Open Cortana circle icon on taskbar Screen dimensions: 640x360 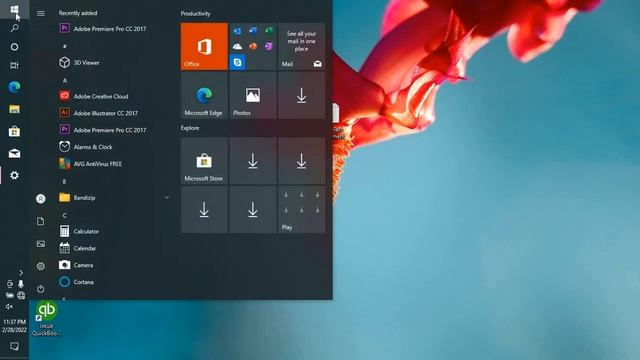(x=14, y=47)
